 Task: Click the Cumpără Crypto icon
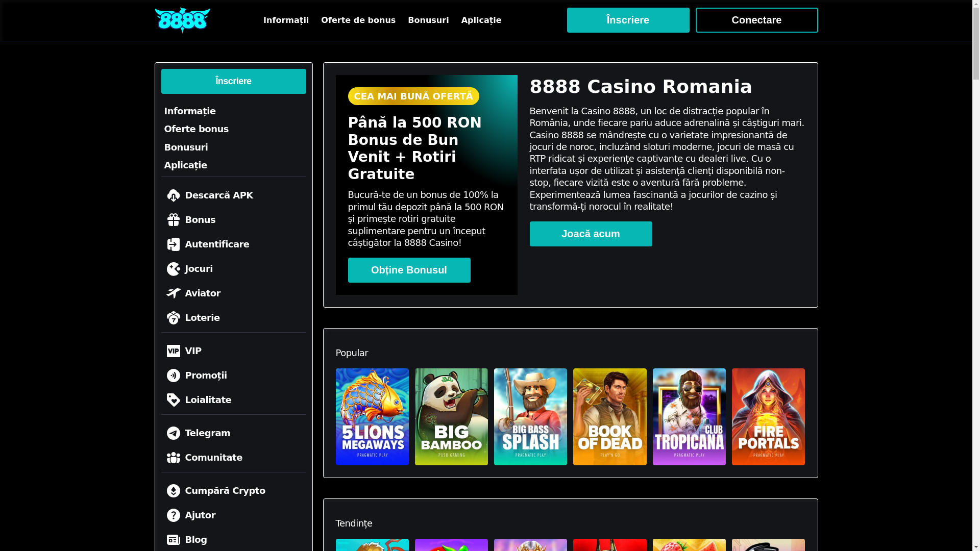[x=174, y=491]
